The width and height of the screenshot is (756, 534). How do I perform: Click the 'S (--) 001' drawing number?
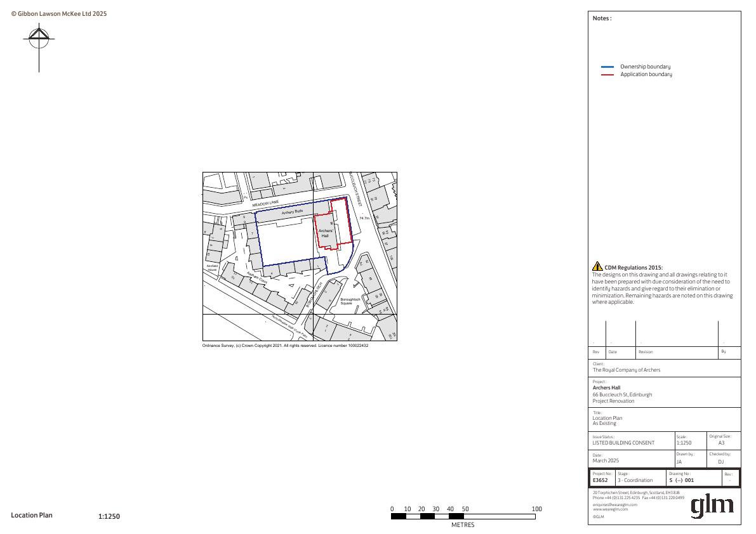click(x=681, y=481)
